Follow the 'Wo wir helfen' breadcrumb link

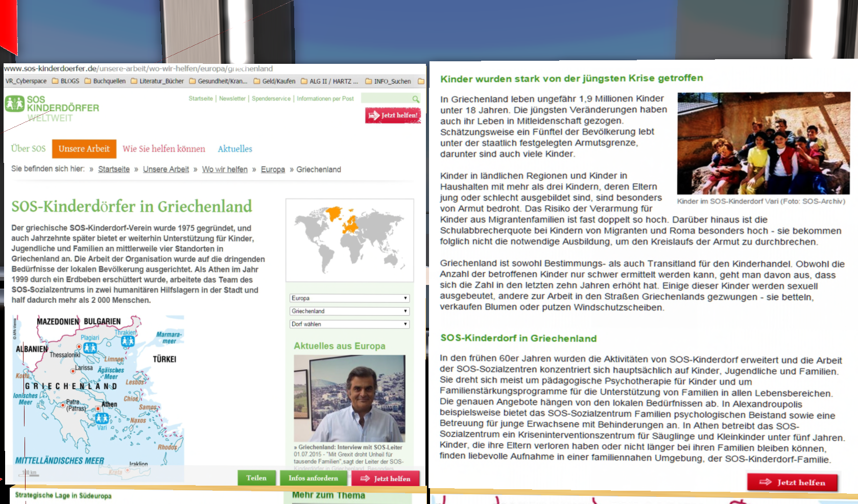coord(225,170)
